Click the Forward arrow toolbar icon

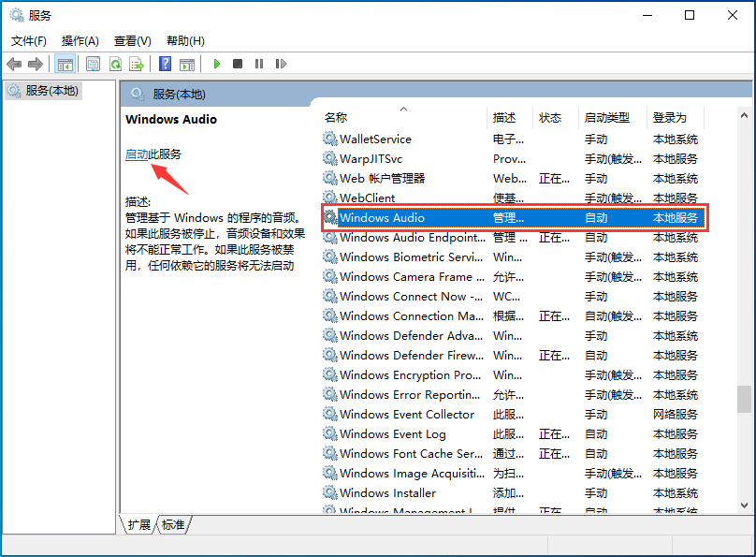click(36, 64)
